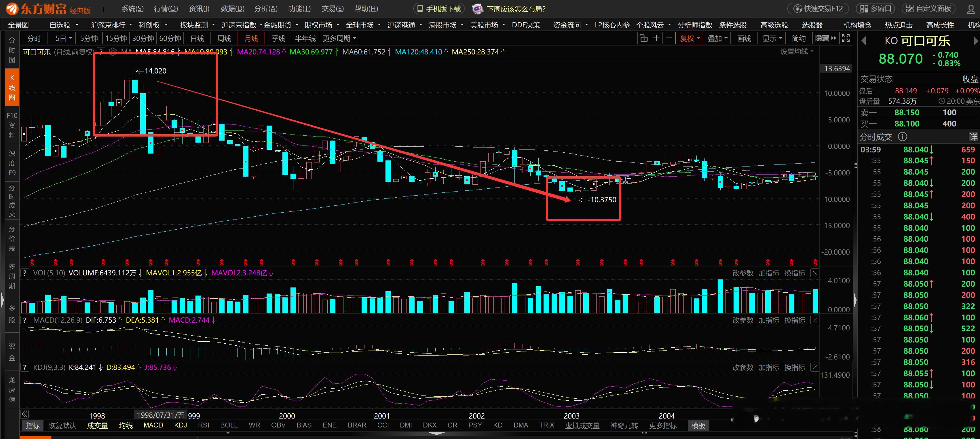The height and width of the screenshot is (439, 980).
Task: Click the 手机版下载 button
Action: pyautogui.click(x=439, y=9)
